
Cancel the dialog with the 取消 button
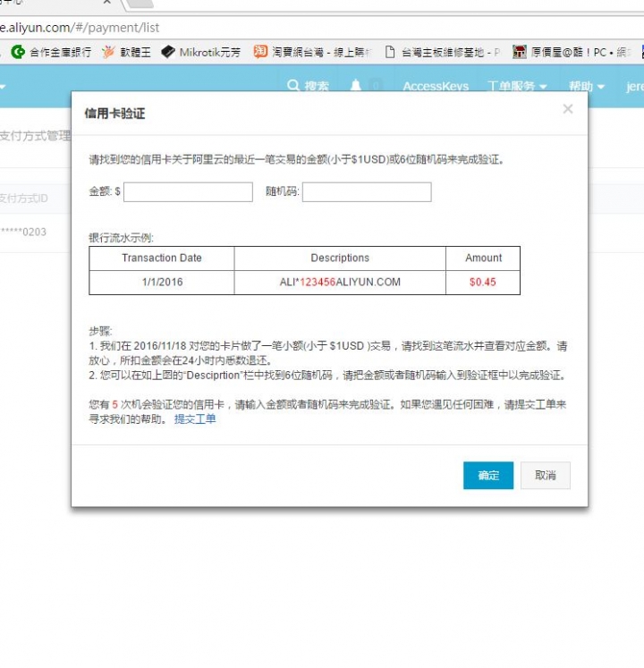point(545,475)
